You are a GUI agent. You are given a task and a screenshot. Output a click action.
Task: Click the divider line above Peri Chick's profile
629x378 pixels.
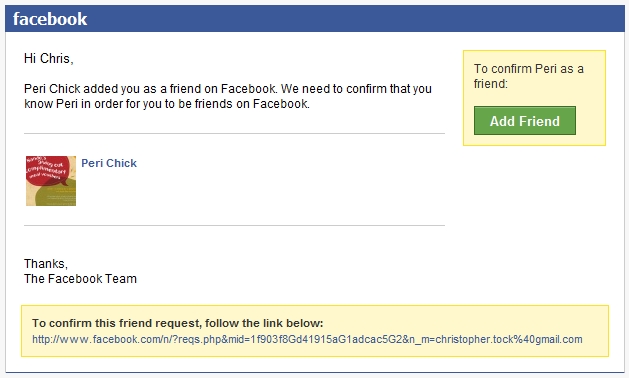pos(234,133)
